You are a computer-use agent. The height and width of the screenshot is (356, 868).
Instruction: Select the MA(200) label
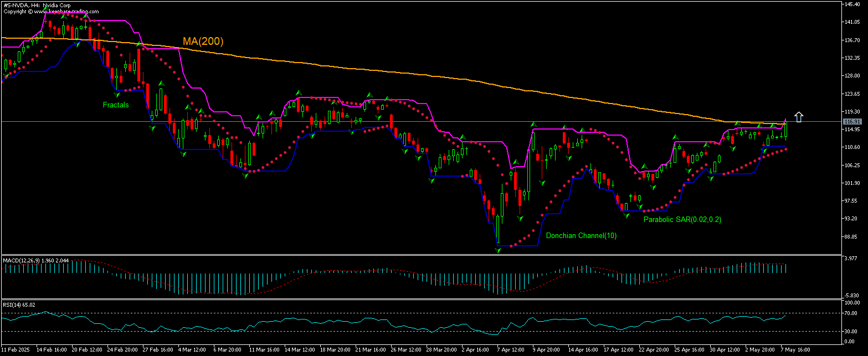[203, 42]
